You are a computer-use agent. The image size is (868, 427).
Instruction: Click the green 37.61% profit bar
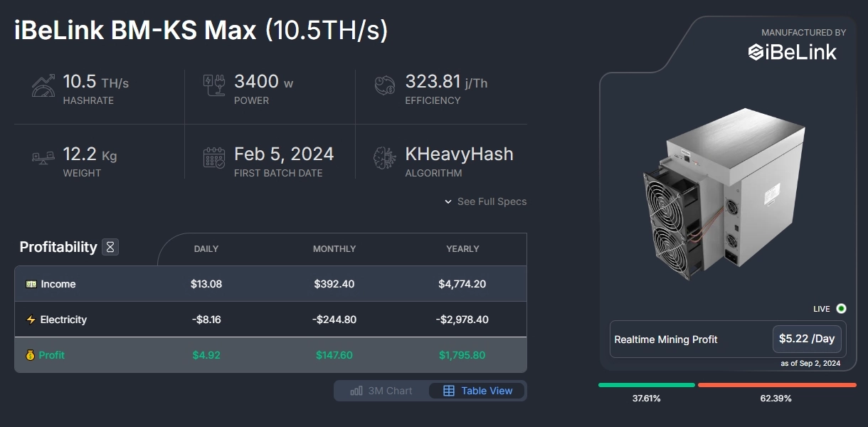(646, 385)
